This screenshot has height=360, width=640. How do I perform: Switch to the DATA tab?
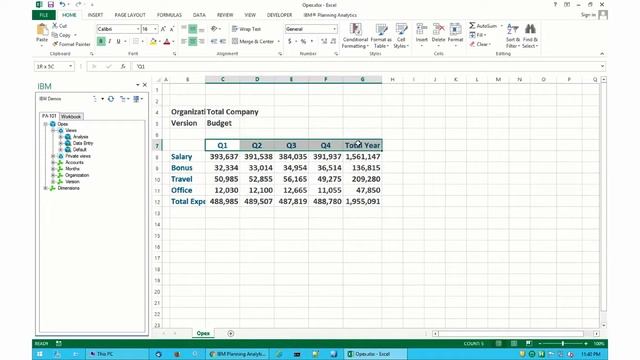click(199, 15)
